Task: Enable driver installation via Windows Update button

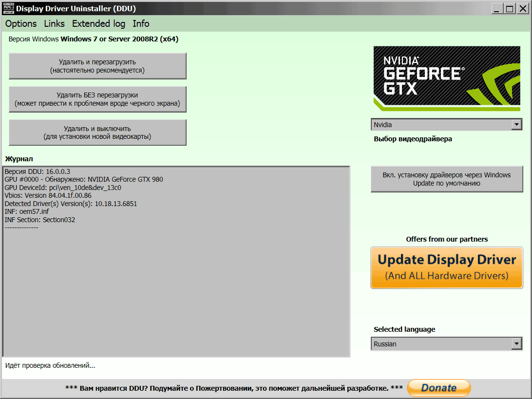Action: pyautogui.click(x=447, y=179)
